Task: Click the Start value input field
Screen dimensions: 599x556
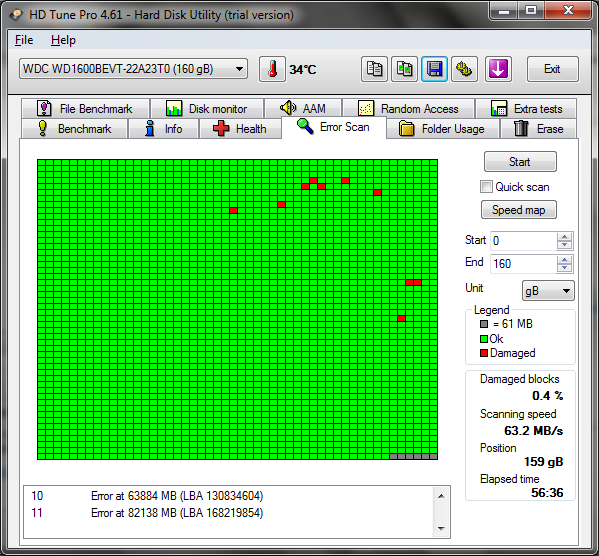Action: [523, 241]
